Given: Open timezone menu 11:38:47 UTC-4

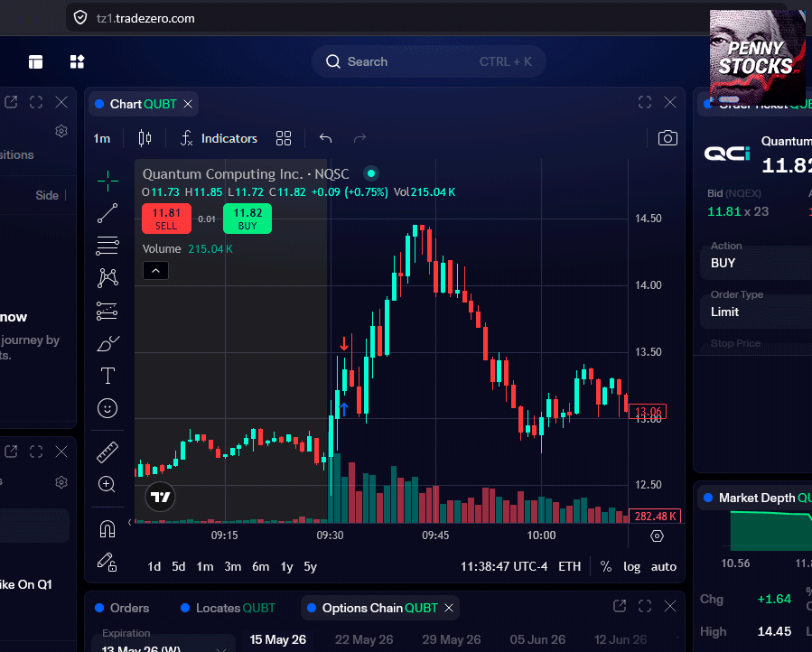Looking at the screenshot, I should point(504,566).
